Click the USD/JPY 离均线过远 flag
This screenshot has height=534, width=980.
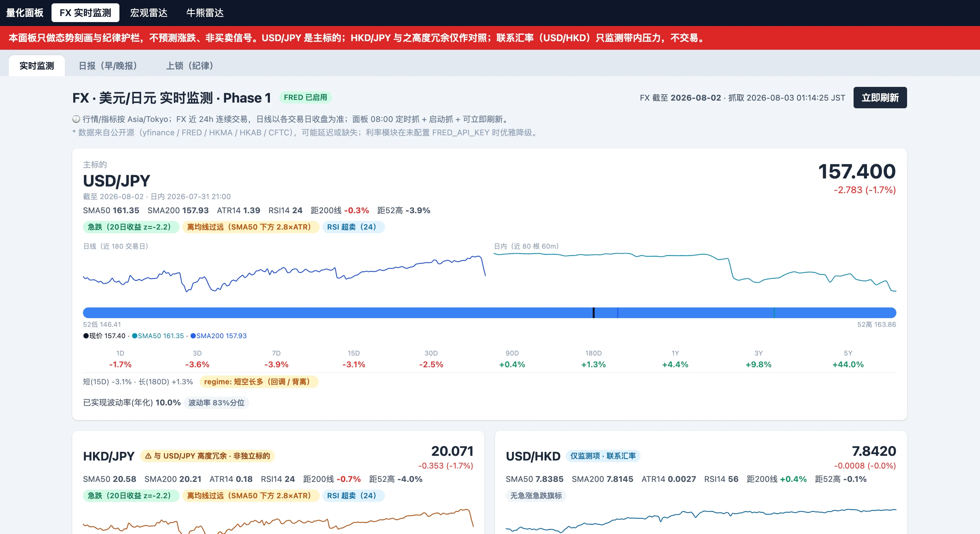point(251,227)
